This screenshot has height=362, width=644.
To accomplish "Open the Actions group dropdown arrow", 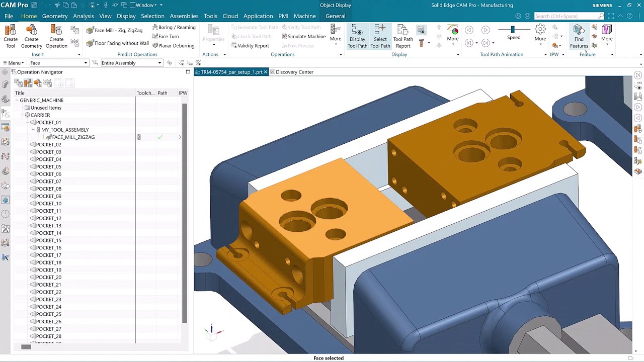I will click(224, 55).
